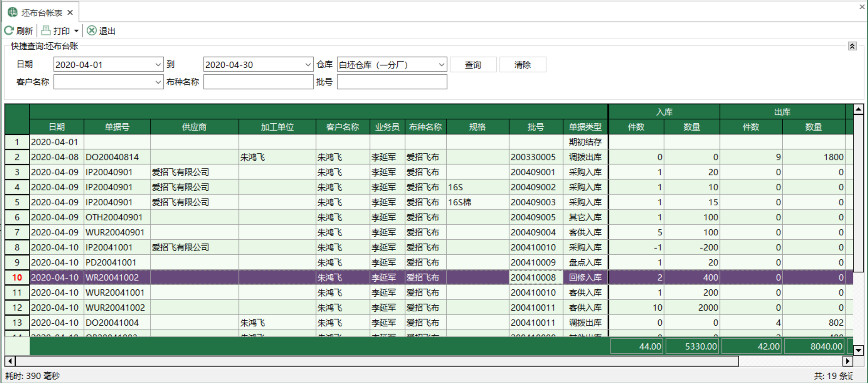Image resolution: width=868 pixels, height=383 pixels.
Task: Expand the 客户名称 dropdown
Action: click(158, 82)
